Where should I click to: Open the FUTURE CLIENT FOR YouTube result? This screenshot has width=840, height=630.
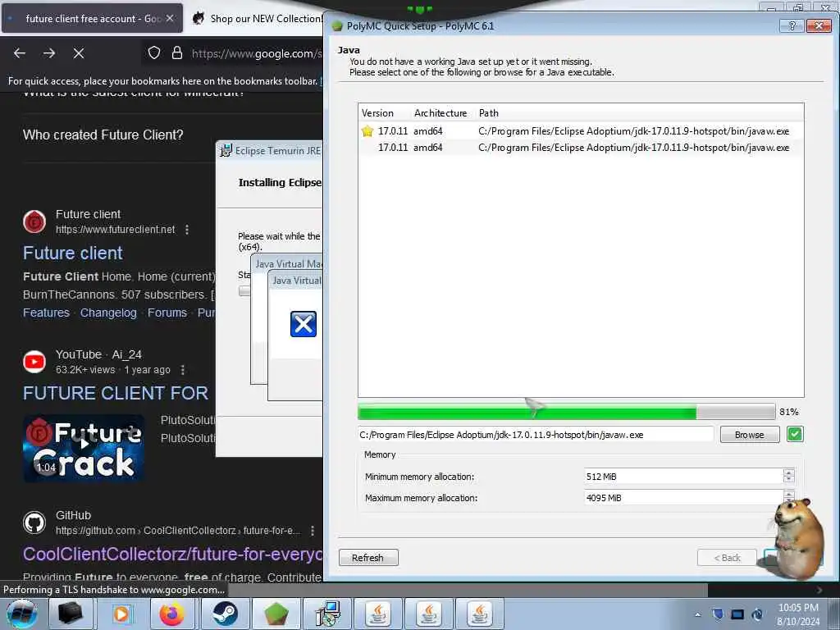click(x=115, y=393)
